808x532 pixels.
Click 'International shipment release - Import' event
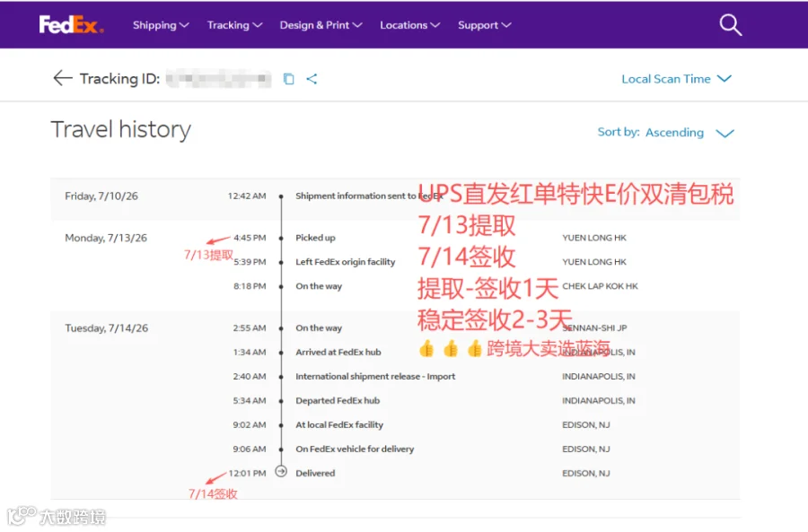pyautogui.click(x=375, y=376)
